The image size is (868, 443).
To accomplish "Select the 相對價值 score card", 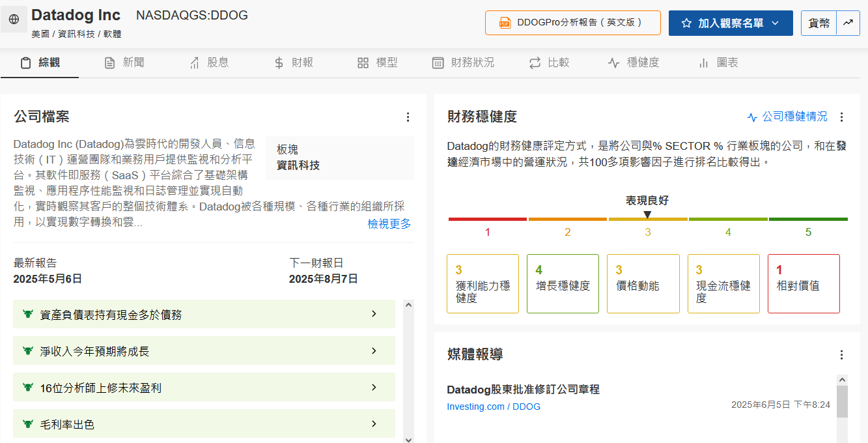I will click(x=804, y=283).
